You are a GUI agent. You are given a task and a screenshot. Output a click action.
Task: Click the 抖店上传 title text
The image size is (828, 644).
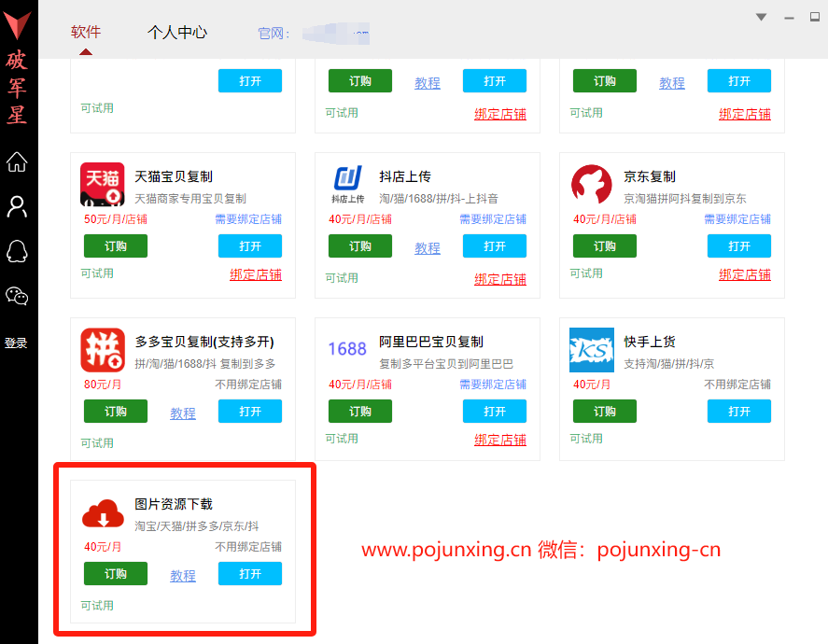405,176
